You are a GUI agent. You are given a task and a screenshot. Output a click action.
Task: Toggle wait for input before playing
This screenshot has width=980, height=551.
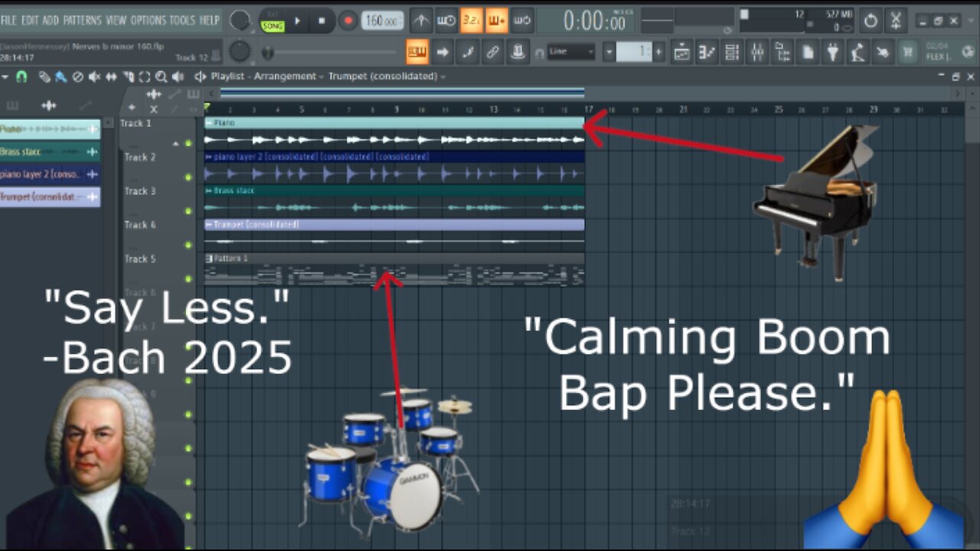click(x=446, y=21)
